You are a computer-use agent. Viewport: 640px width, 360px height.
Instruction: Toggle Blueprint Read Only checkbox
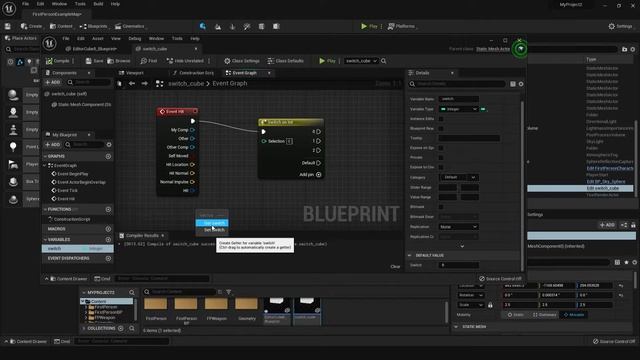coord(441,129)
